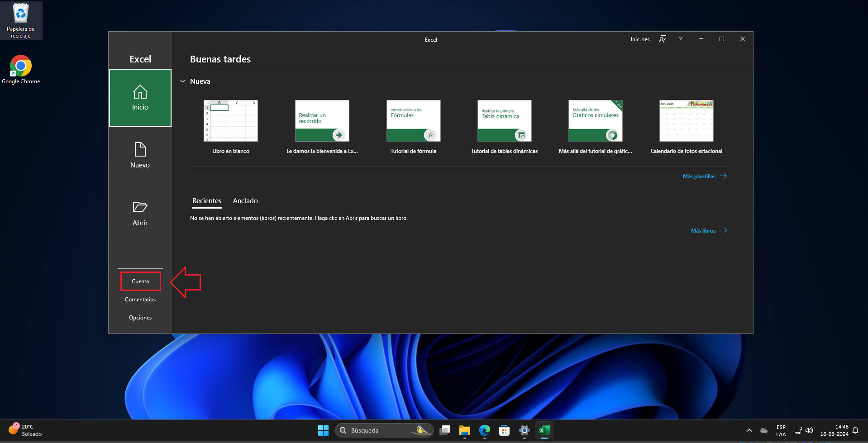Image resolution: width=868 pixels, height=443 pixels.
Task: Click the taskbar Búsqueda search box
Action: click(384, 430)
